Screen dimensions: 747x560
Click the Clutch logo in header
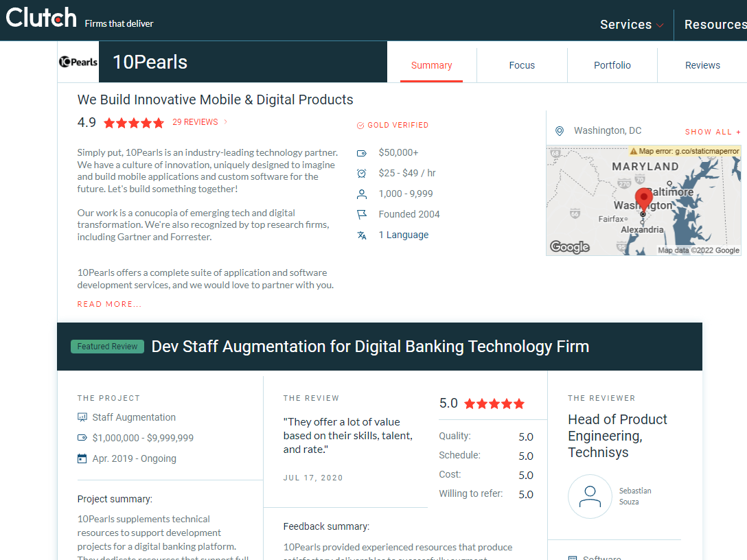(41, 18)
